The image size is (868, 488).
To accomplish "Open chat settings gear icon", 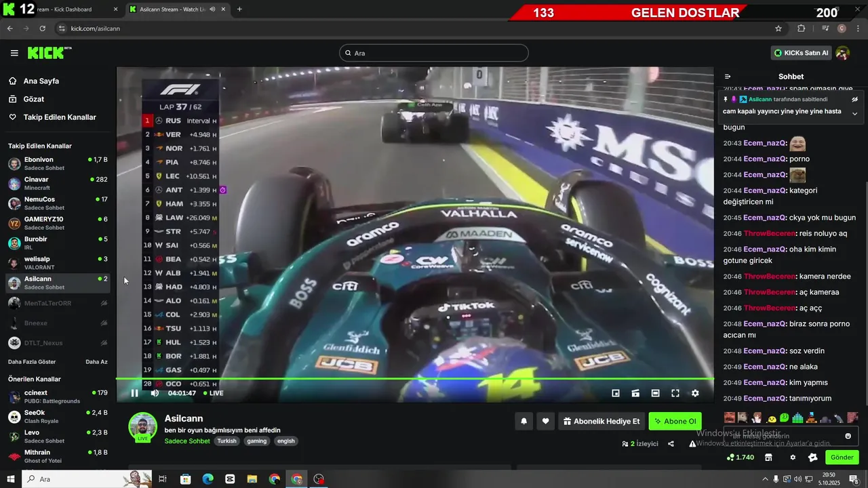I will point(793,457).
